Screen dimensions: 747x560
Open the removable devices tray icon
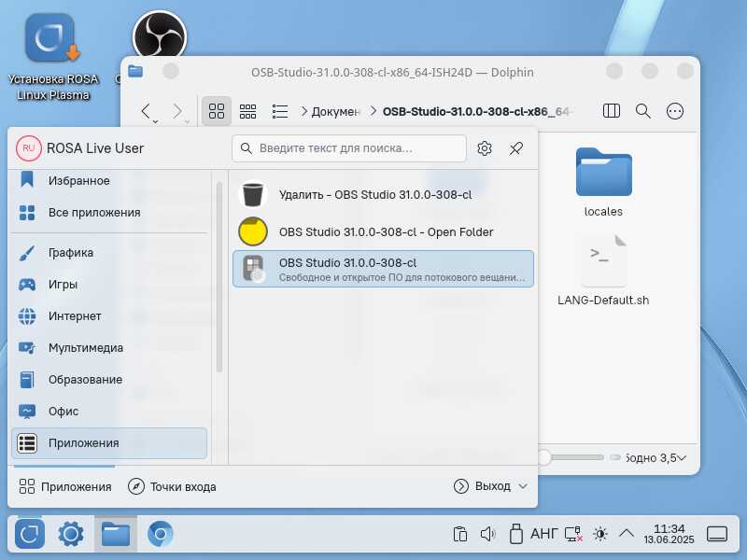coord(515,534)
